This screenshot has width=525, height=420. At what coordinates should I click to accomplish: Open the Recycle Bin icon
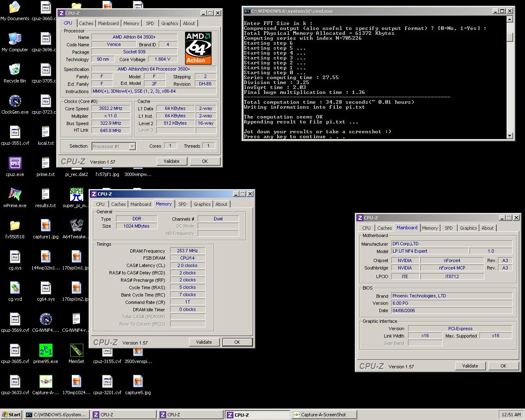(x=15, y=73)
